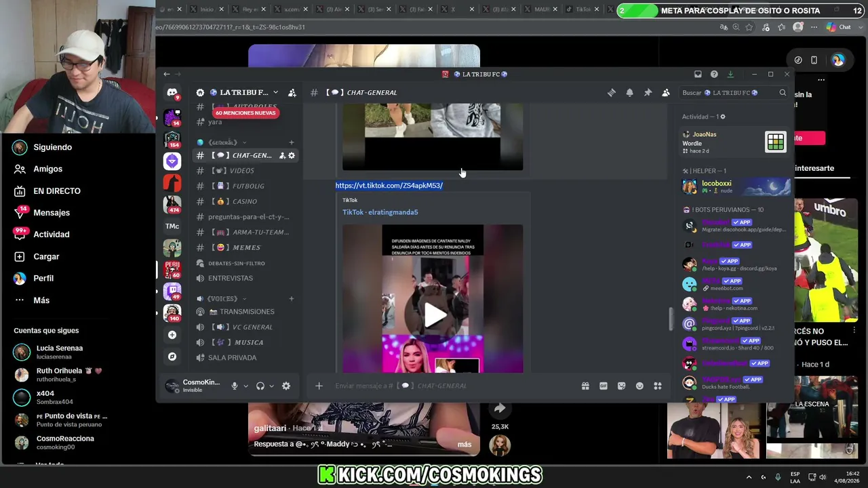This screenshot has height=488, width=868.
Task: Open the CASINO channel
Action: (x=245, y=202)
